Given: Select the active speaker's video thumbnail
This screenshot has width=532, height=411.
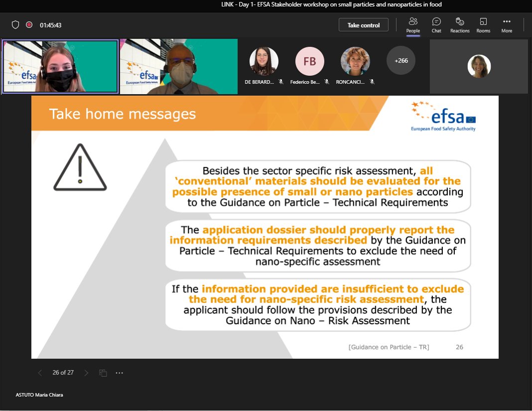Looking at the screenshot, I should click(60, 66).
